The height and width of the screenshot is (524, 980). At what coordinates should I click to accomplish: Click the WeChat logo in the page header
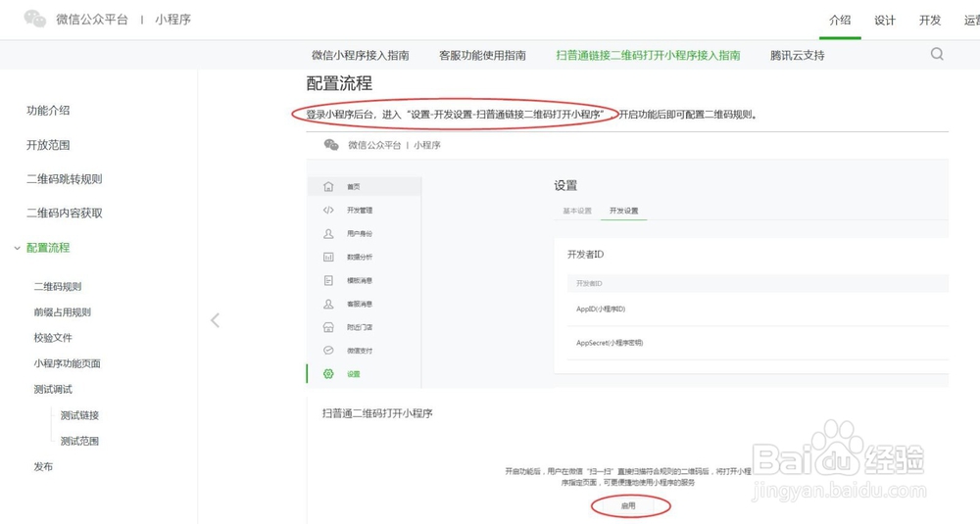pos(35,19)
